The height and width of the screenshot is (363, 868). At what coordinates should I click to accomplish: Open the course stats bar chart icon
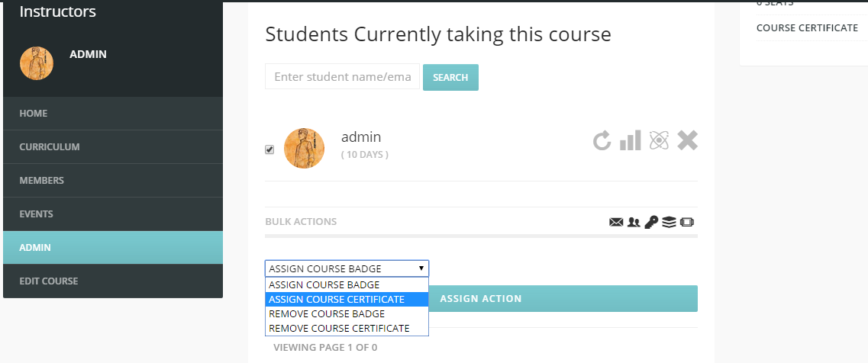(x=630, y=140)
